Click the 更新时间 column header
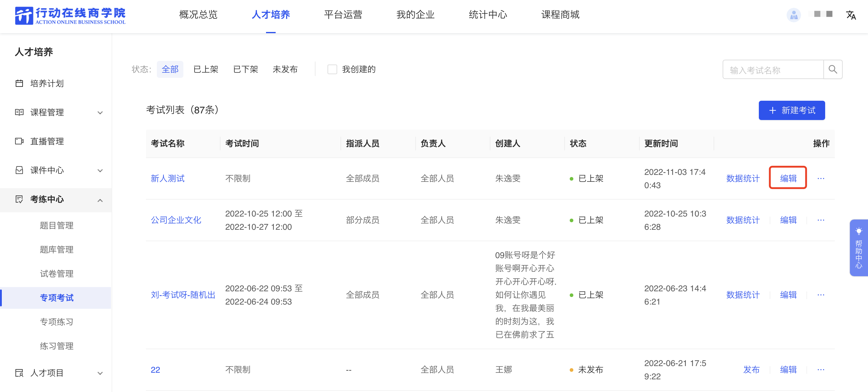Screen dimensions: 868x392 [x=661, y=144]
